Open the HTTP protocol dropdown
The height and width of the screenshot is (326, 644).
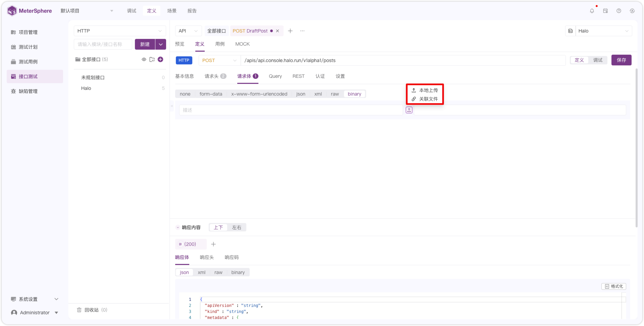click(x=120, y=31)
